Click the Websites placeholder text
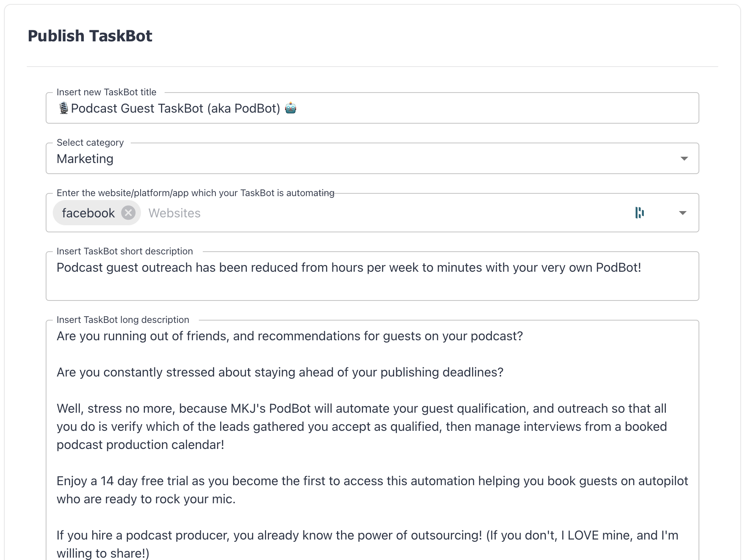745x560 pixels. (174, 213)
